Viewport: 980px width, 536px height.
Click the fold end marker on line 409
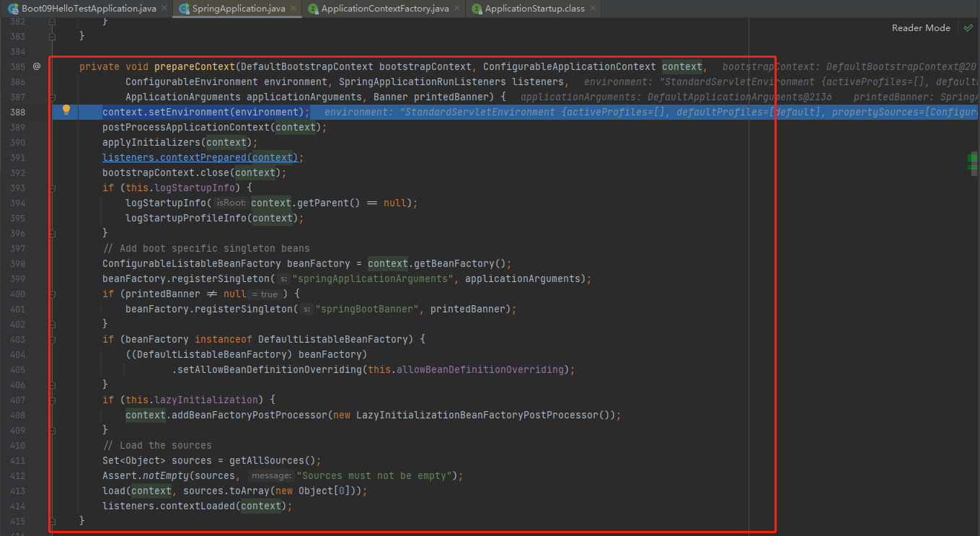[x=53, y=430]
